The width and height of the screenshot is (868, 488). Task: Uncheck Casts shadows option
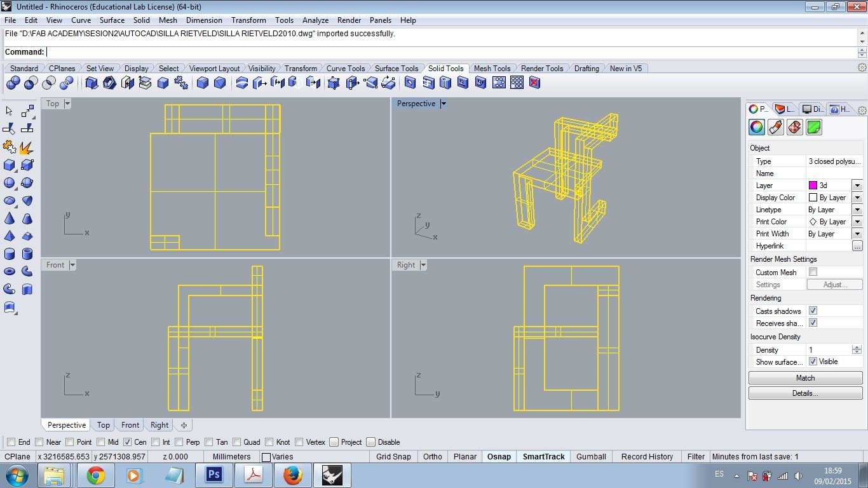813,311
